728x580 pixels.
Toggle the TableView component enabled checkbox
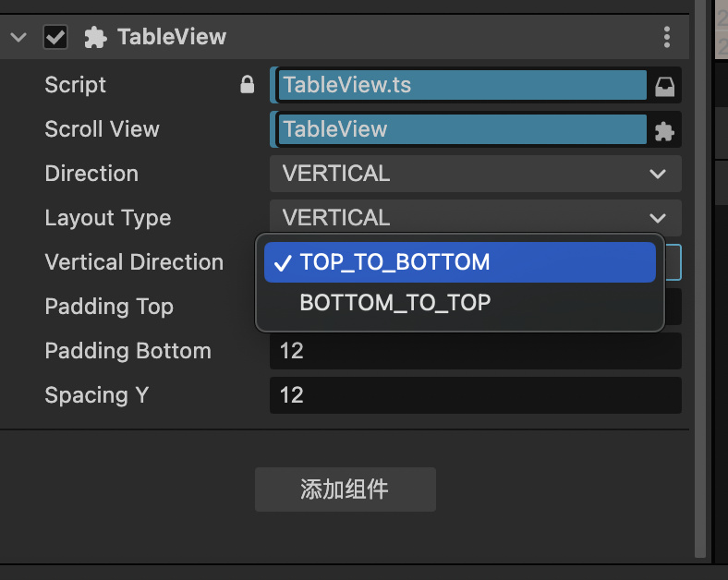pyautogui.click(x=55, y=38)
